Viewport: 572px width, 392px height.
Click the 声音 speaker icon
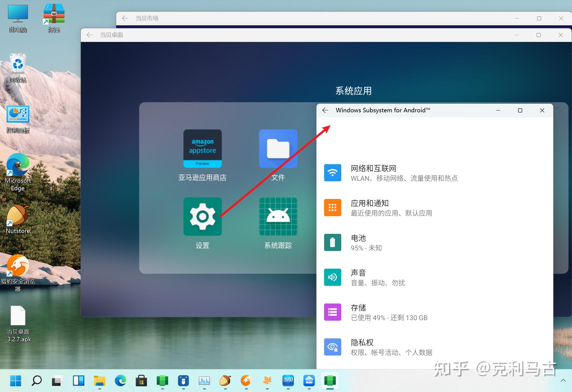tap(332, 277)
